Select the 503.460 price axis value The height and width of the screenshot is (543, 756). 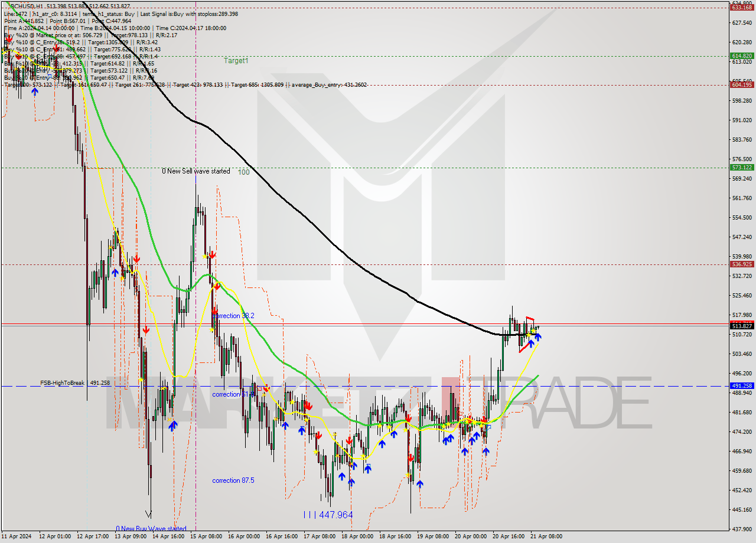click(741, 354)
